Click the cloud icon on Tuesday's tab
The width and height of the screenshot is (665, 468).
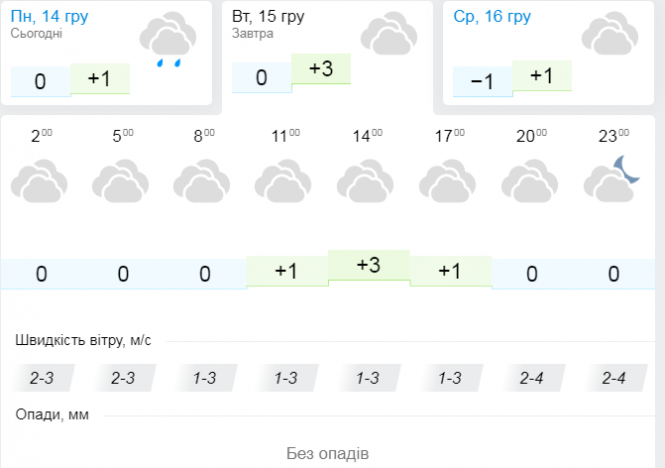[x=388, y=36]
